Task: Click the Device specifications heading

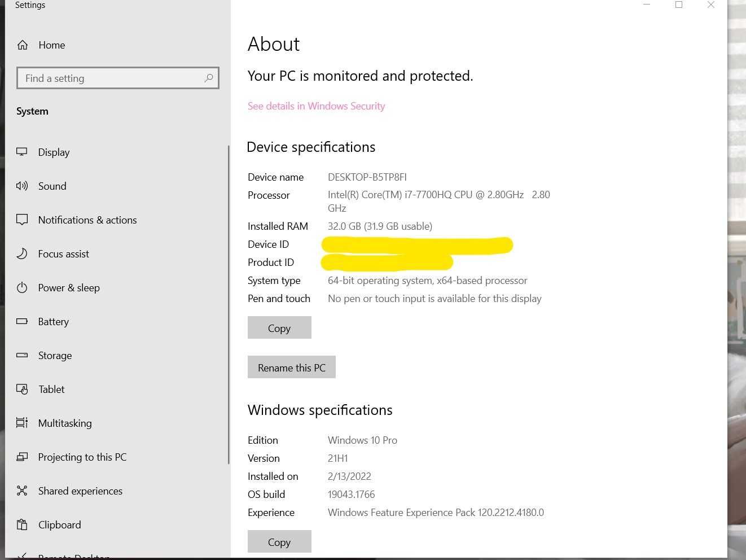Action: coord(311,147)
